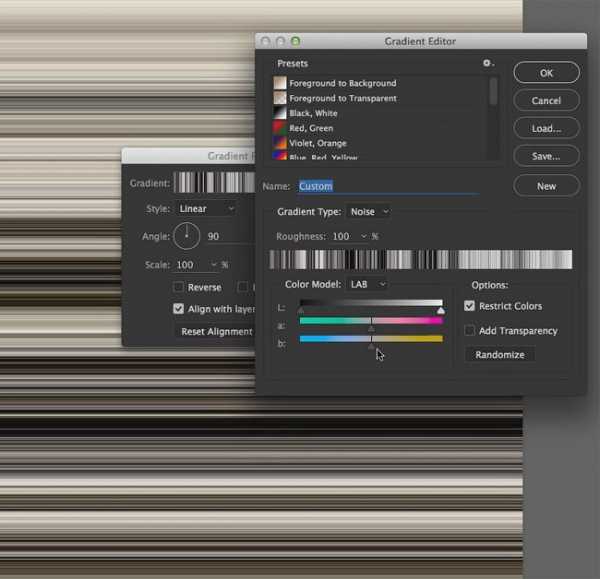Open the Presets gear menu icon
The height and width of the screenshot is (579, 600).
(488, 64)
